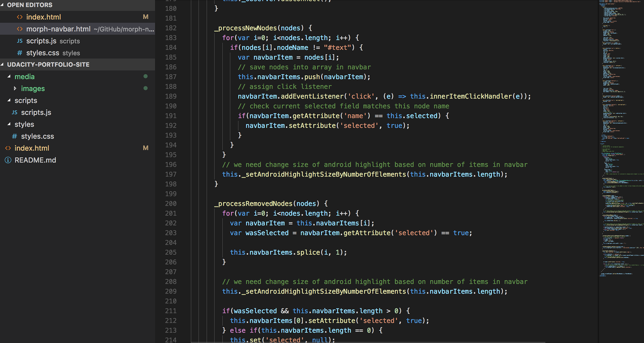Open README.md from the file tree
The image size is (644, 343).
[x=35, y=160]
